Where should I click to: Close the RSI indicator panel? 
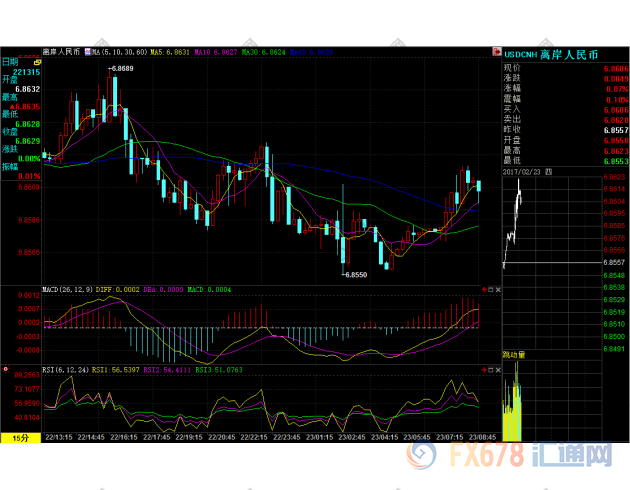pos(495,371)
